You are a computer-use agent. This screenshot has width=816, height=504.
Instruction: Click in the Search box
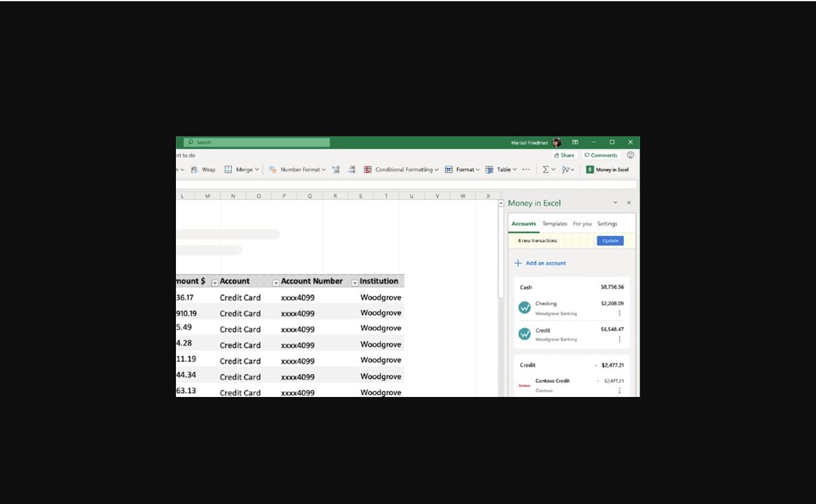pos(257,142)
